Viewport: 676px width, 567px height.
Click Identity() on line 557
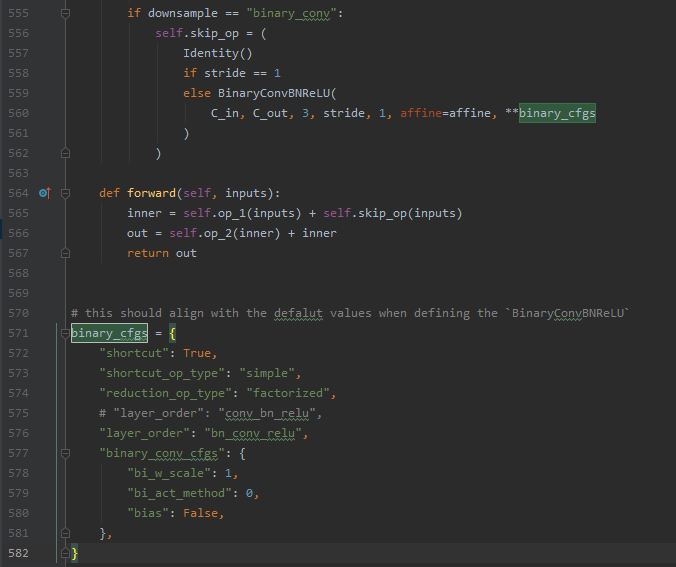(x=218, y=53)
